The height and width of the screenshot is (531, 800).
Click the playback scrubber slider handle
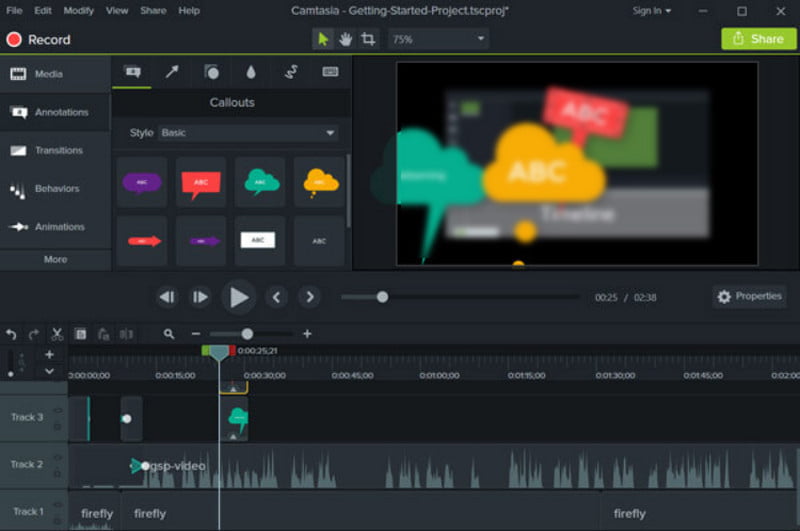[x=382, y=297]
